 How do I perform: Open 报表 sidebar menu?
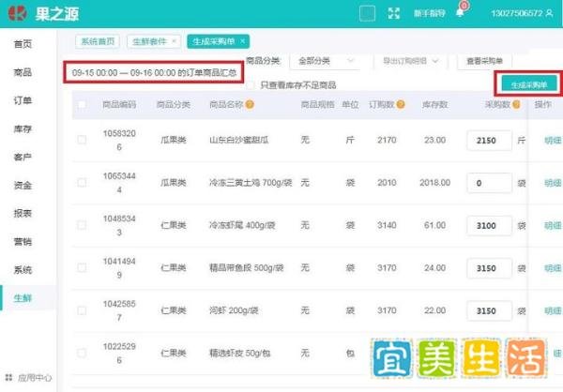pos(23,213)
